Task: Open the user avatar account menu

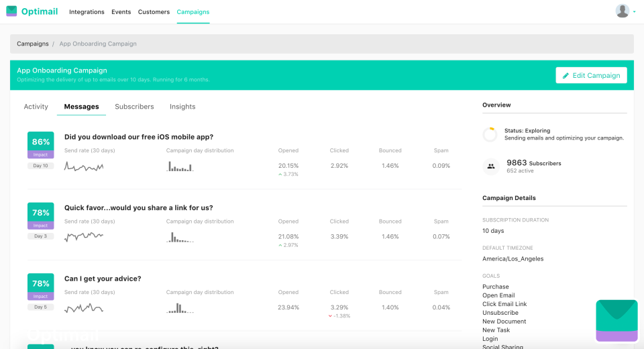Action: click(x=624, y=11)
